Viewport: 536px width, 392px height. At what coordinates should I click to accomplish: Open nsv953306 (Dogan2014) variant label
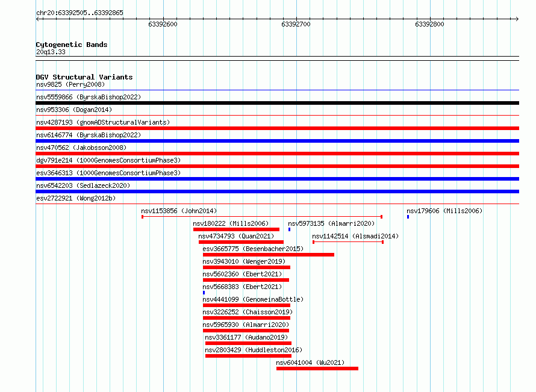pos(74,110)
